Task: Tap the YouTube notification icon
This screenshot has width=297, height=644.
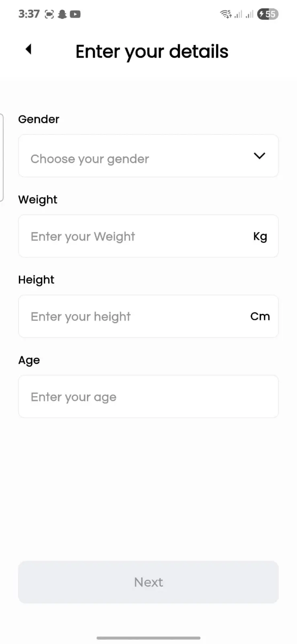Action: tap(75, 14)
